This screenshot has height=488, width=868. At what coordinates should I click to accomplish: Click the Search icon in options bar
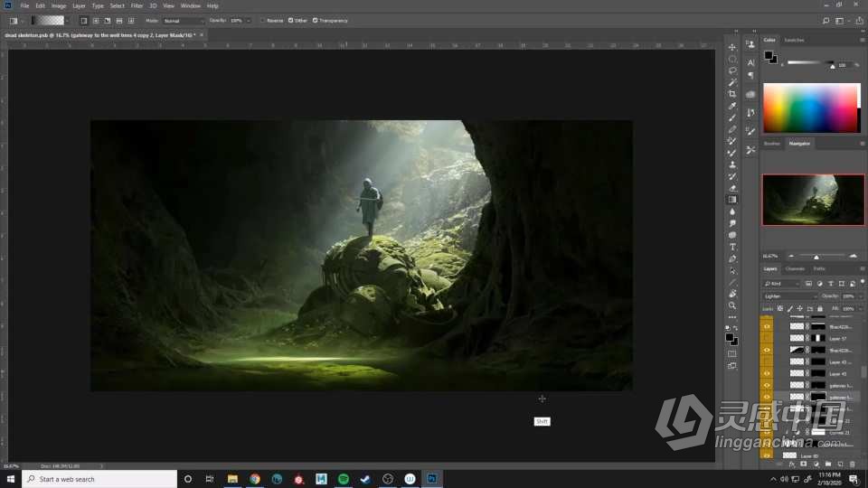pyautogui.click(x=826, y=21)
